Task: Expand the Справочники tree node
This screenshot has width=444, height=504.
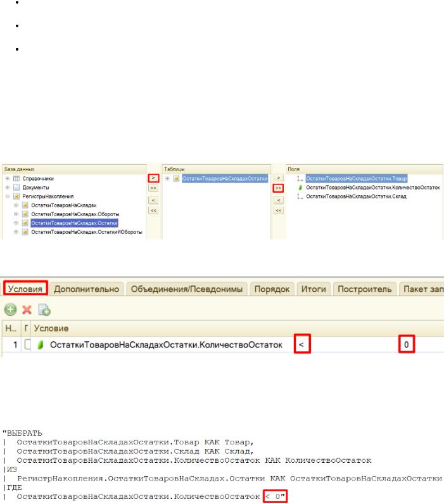Action: coord(7,179)
